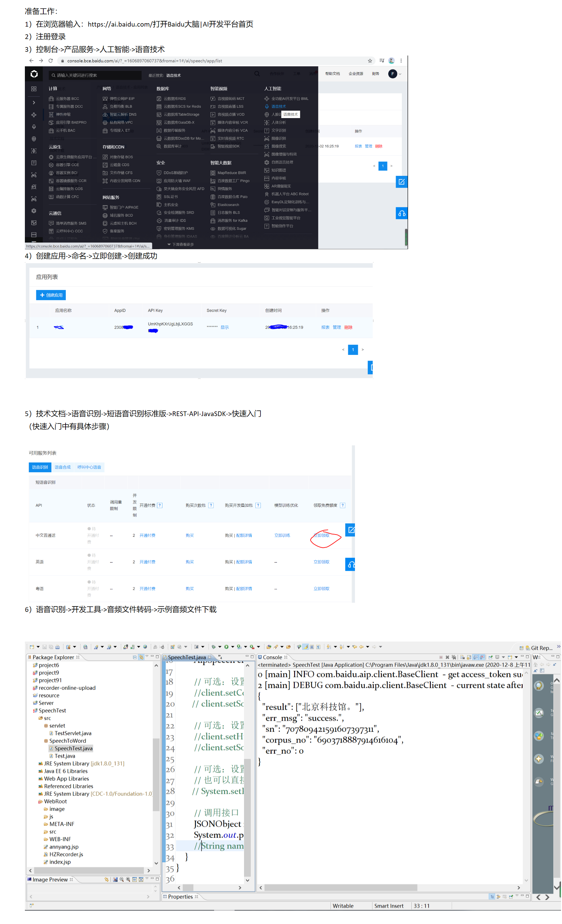
Task: Click the Run icon in the Eclipse toolbar
Action: point(227,647)
